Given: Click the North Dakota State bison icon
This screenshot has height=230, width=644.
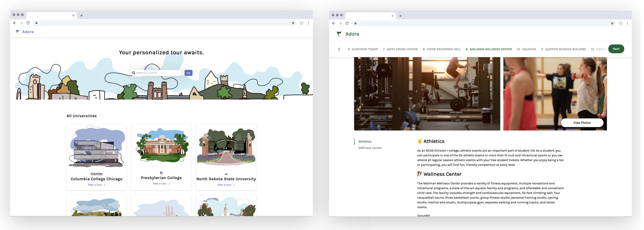Looking at the screenshot, I should [226, 174].
